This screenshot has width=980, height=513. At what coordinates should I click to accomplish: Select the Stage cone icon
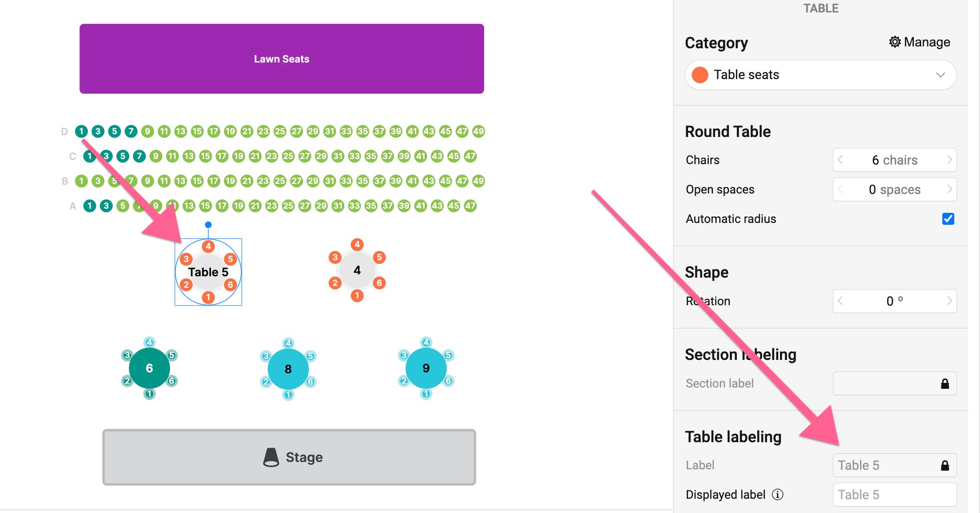coord(271,457)
